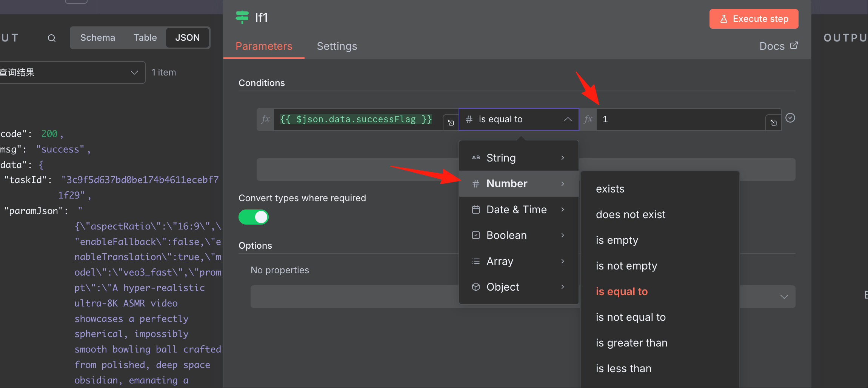This screenshot has height=388, width=868.
Task: Click the fx icon beside successFlag expression
Action: pyautogui.click(x=266, y=119)
